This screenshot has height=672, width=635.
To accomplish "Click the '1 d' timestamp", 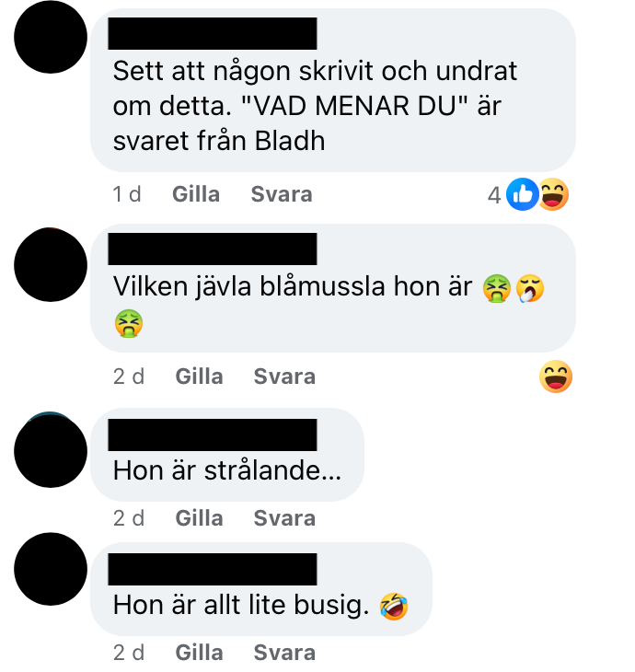I will (127, 194).
